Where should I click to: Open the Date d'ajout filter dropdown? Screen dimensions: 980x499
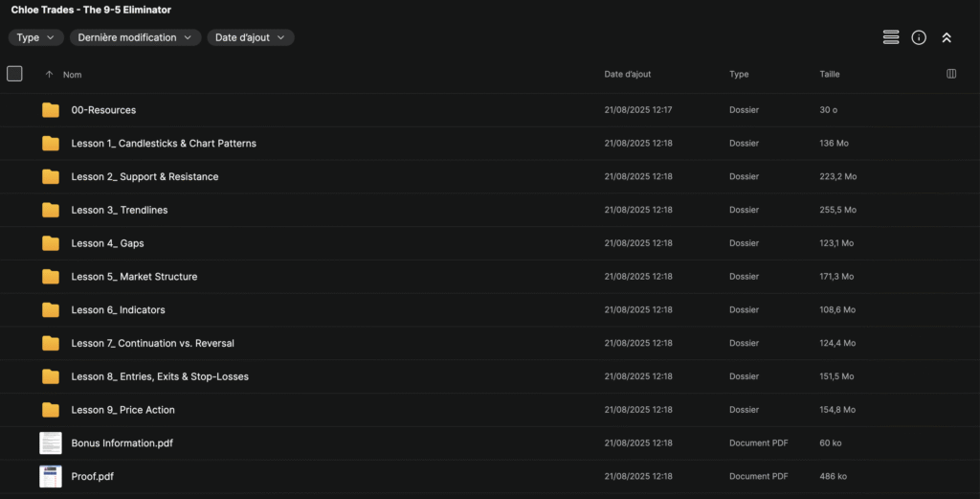pyautogui.click(x=251, y=37)
